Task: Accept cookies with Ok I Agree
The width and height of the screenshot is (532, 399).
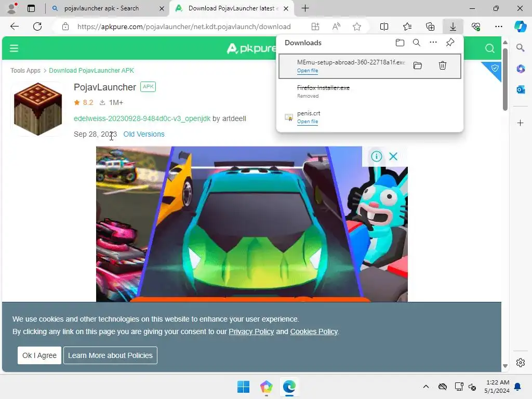Action: tap(39, 355)
